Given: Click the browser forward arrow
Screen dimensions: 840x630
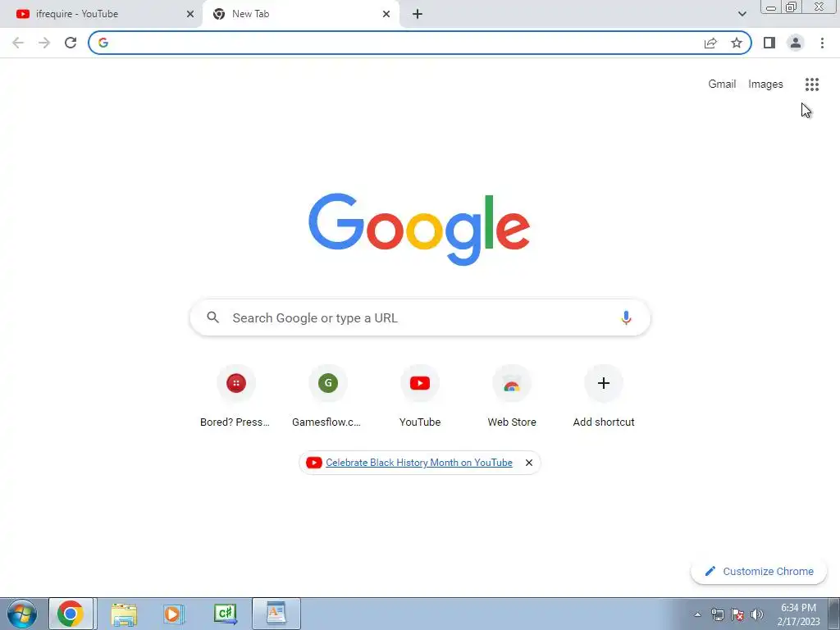Looking at the screenshot, I should [44, 43].
